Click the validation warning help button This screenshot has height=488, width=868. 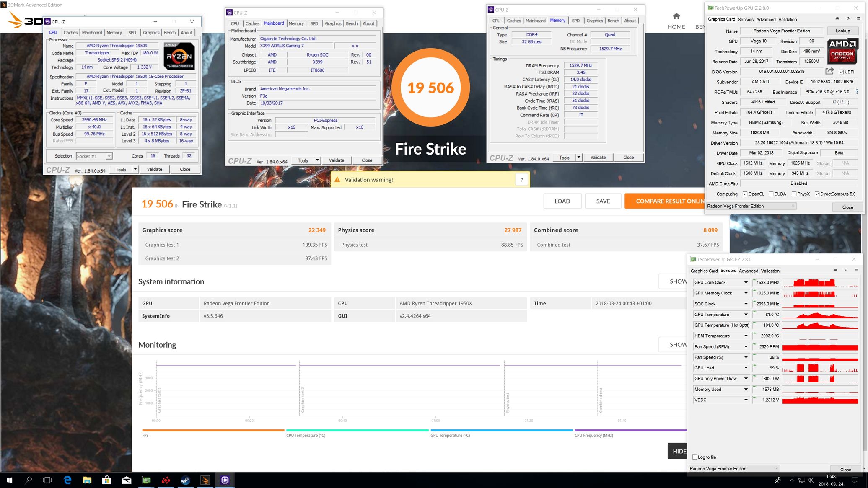(521, 180)
